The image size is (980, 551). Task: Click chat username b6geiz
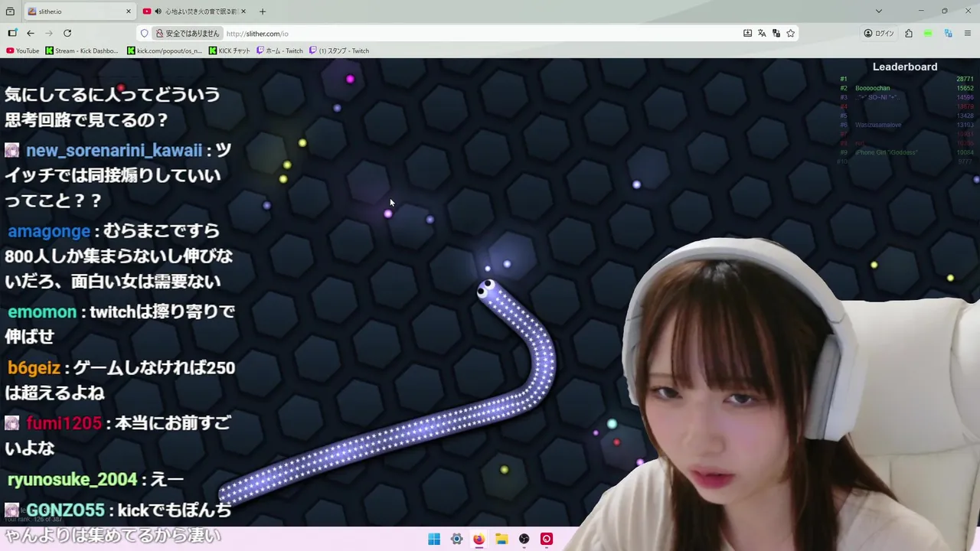[x=34, y=368]
